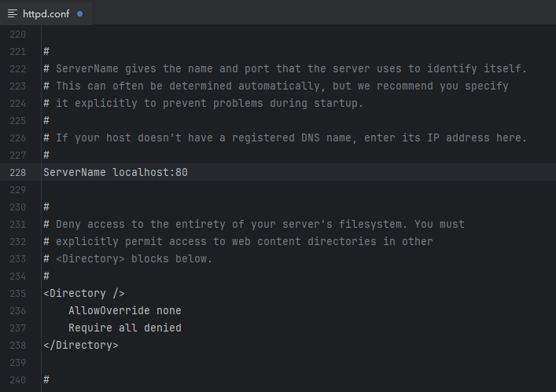556x392 pixels.
Task: Place the cursor on 'ServerName localhost:80'
Action: pos(116,173)
